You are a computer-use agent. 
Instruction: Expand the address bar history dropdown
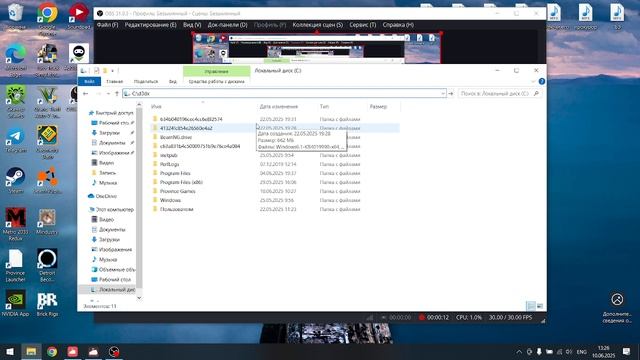(x=443, y=93)
